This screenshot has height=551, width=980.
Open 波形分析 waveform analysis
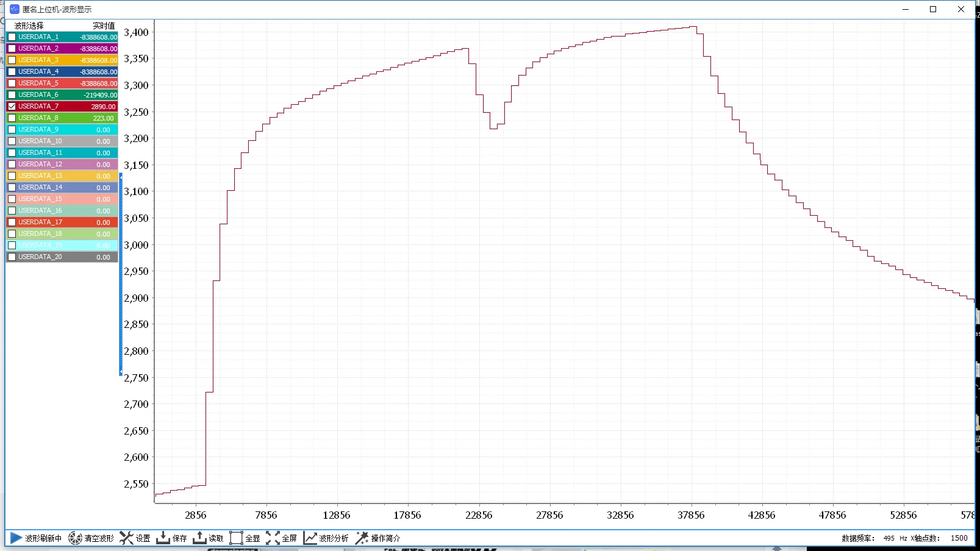click(x=326, y=538)
